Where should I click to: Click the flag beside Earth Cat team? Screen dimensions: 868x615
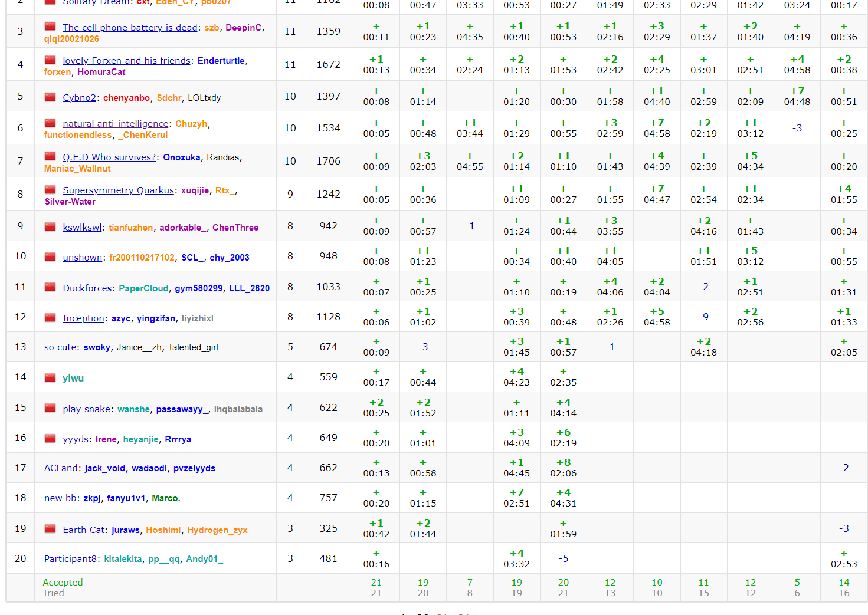click(50, 529)
